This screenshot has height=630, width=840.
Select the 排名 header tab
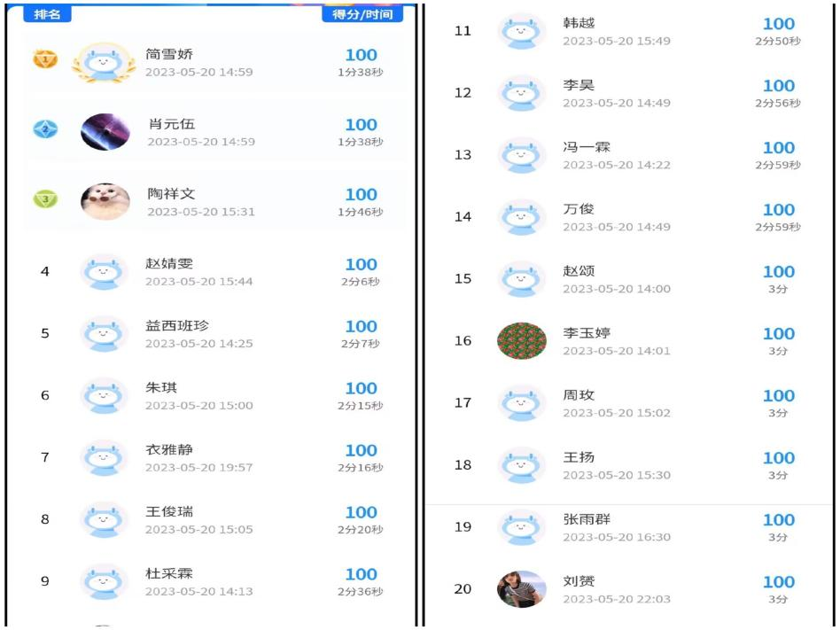pyautogui.click(x=47, y=14)
